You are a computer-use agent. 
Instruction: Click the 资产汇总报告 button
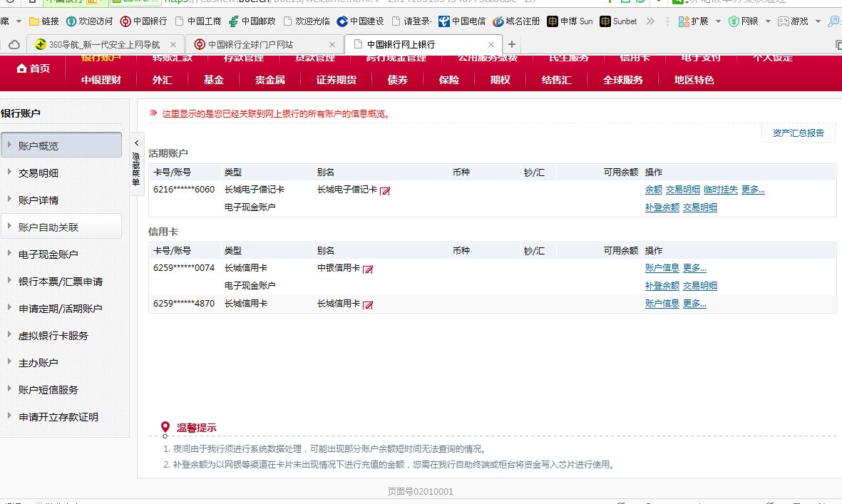pos(798,133)
